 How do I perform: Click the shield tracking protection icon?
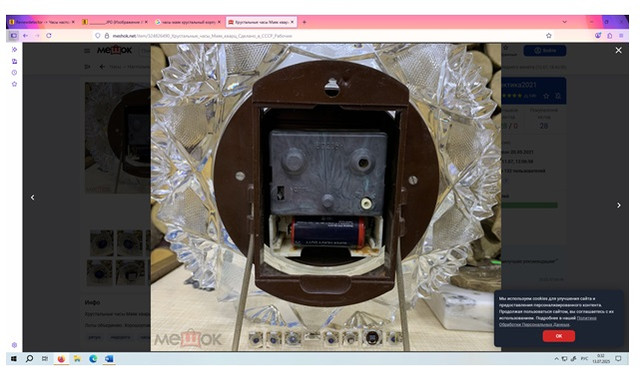pyautogui.click(x=98, y=36)
